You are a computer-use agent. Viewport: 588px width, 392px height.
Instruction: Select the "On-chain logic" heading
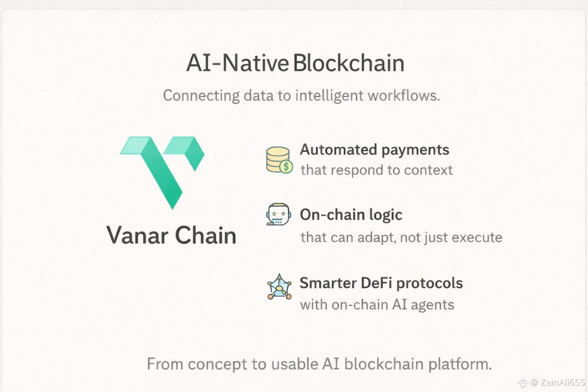click(x=351, y=215)
